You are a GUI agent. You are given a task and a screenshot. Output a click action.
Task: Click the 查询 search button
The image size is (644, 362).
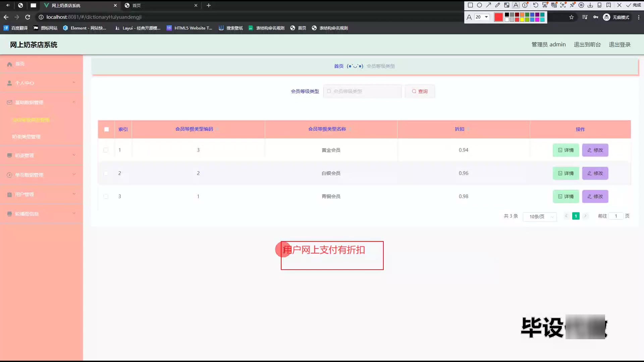click(420, 92)
